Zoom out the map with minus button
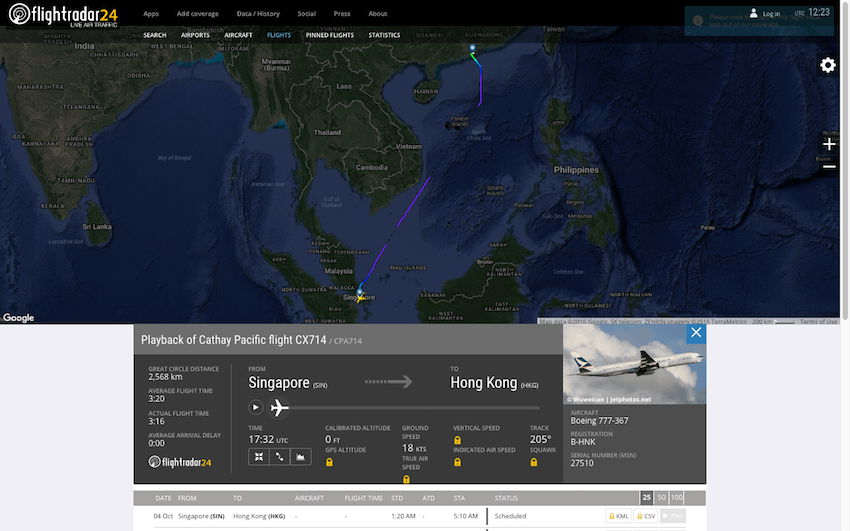Screen dimensions: 850x531 [829, 167]
